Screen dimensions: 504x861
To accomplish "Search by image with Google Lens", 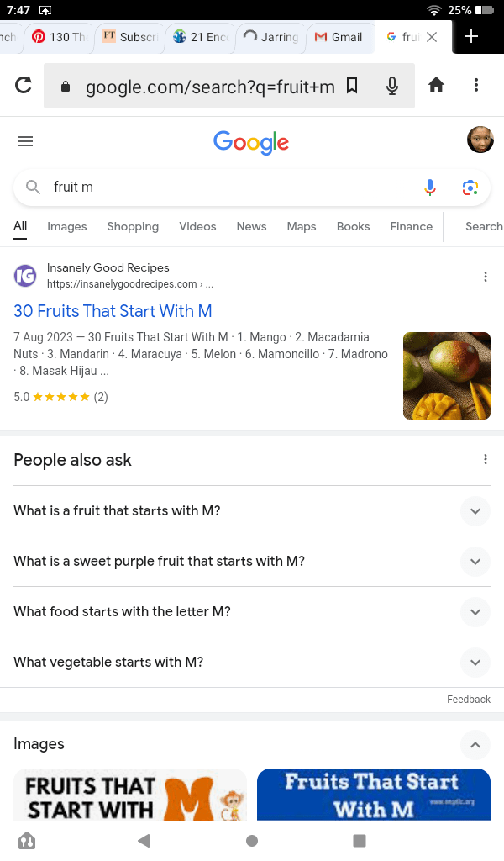I will click(470, 188).
